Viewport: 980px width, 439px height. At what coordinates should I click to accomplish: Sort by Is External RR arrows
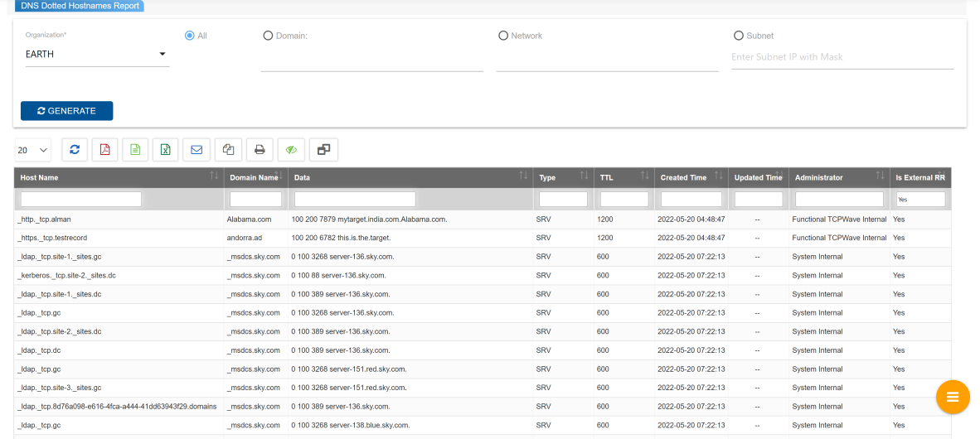943,176
